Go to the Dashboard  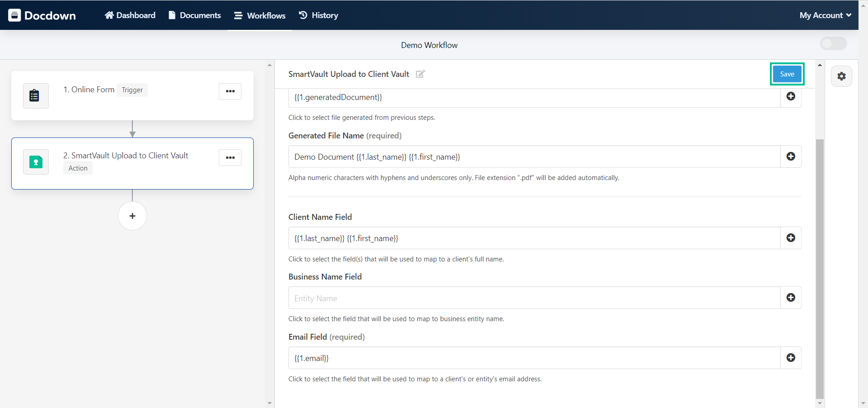click(130, 15)
